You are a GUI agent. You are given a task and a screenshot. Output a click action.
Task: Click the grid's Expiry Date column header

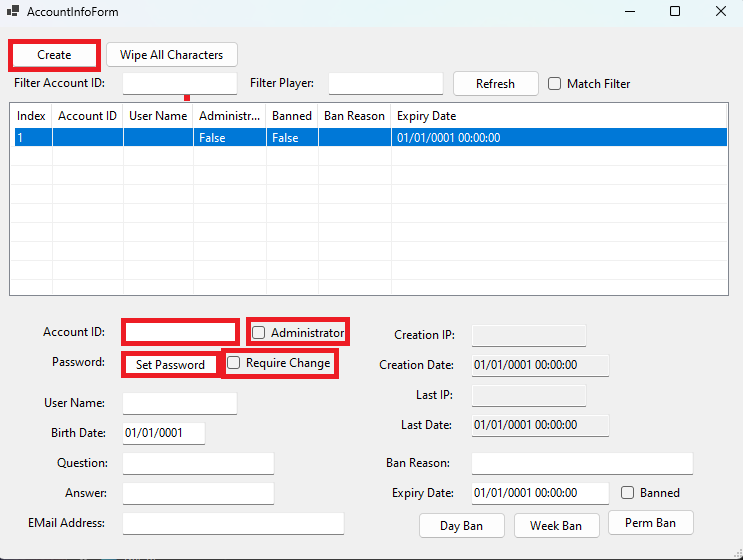click(x=559, y=116)
